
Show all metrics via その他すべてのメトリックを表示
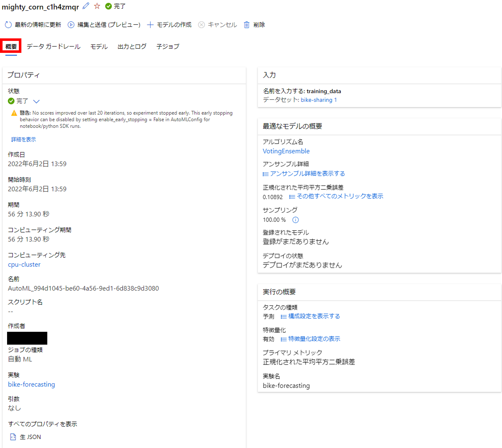(x=340, y=196)
